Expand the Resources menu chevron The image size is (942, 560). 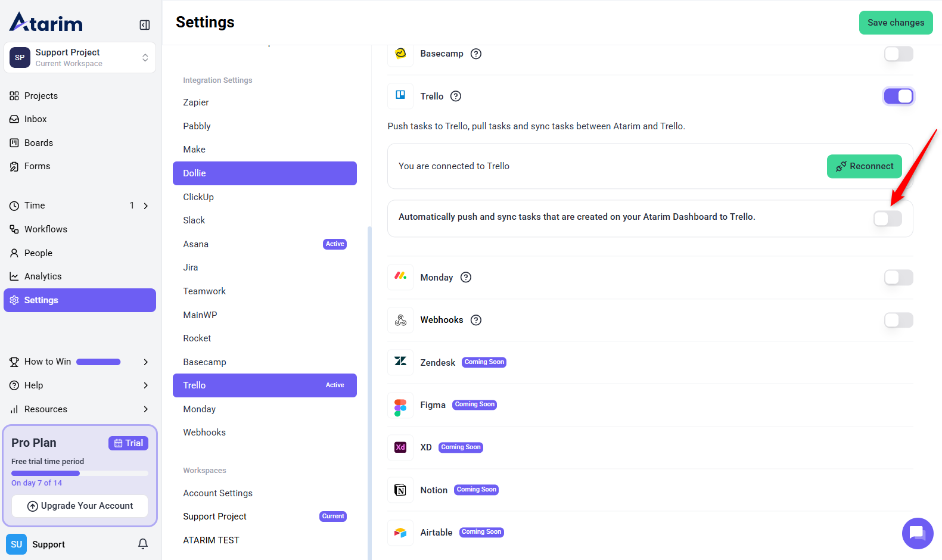(x=145, y=409)
